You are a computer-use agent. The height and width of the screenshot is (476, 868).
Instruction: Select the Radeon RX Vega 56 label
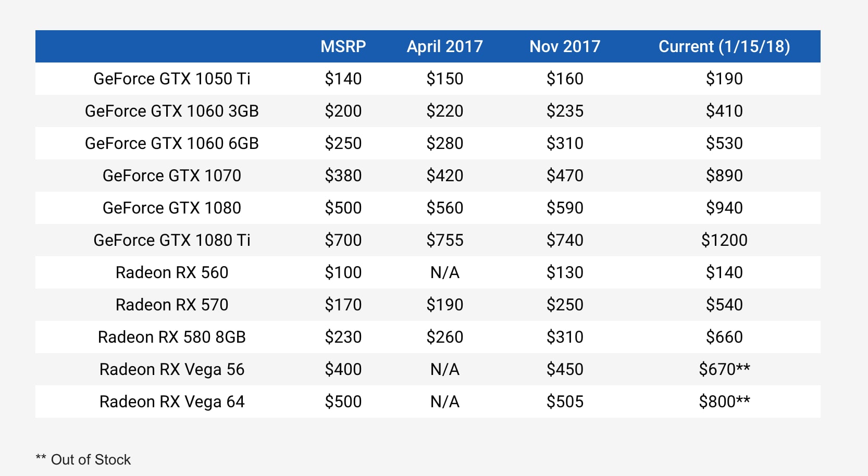(x=172, y=369)
